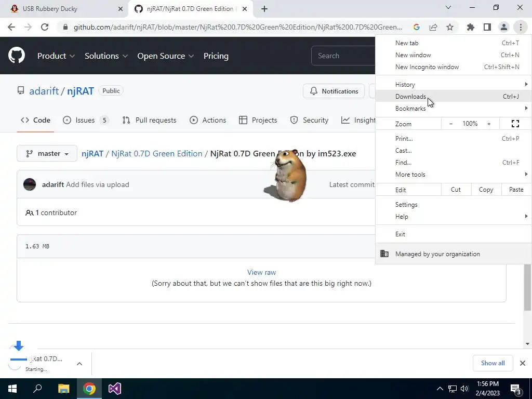Open the network icon in system tray
This screenshot has height=399, width=532.
coord(453,389)
